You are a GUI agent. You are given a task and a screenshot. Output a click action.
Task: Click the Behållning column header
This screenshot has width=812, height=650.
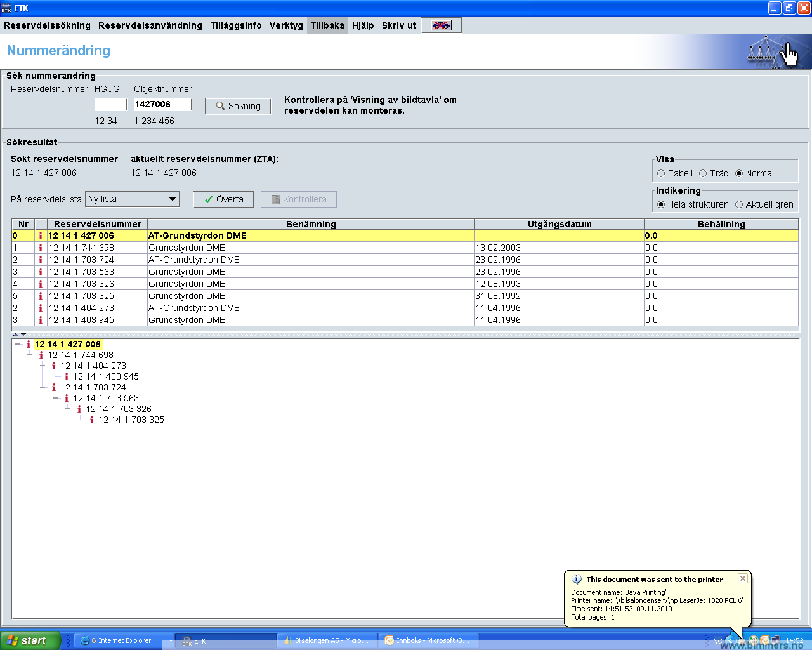click(x=721, y=224)
